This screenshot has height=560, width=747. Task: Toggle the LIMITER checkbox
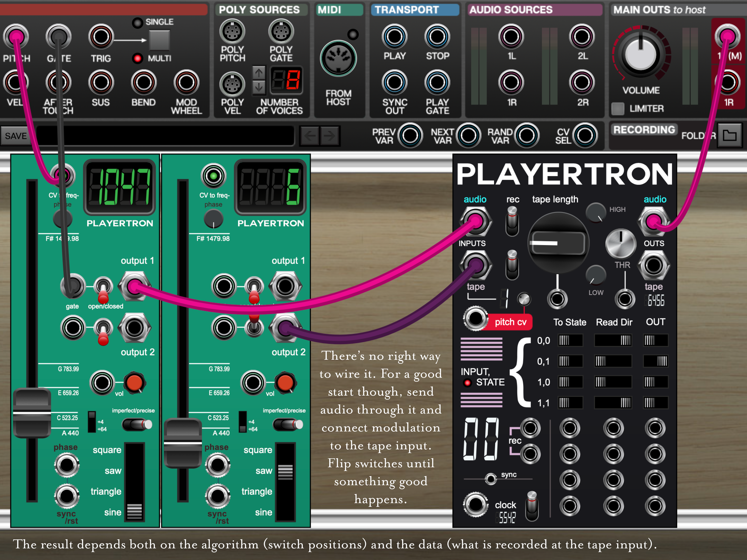[618, 109]
